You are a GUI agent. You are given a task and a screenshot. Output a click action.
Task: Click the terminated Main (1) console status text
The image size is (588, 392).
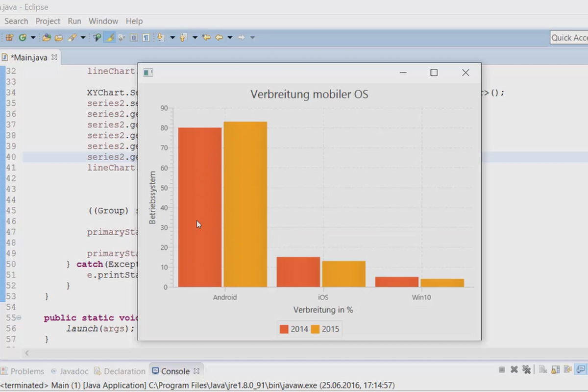tap(197, 385)
